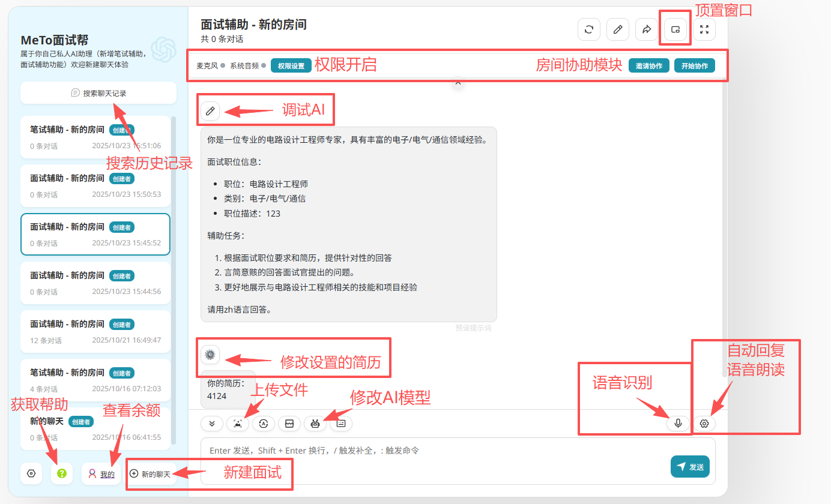Collapse the toolbar with double-chevron button
This screenshot has height=504, width=831.
pos(212,424)
